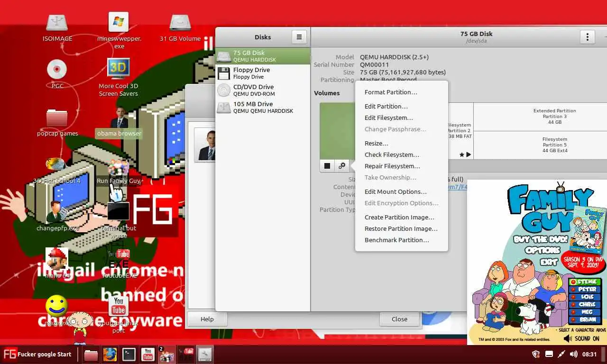Open the three-dot drive options menu

(588, 37)
